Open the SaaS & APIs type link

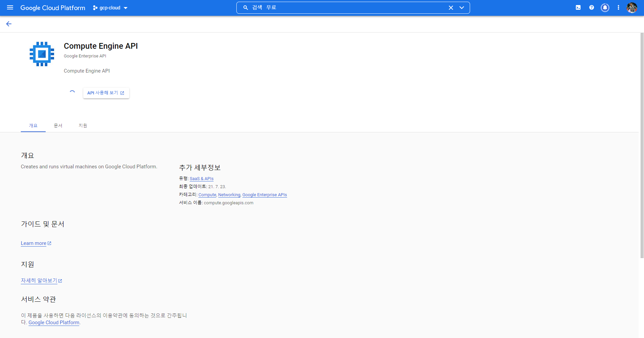click(x=201, y=179)
